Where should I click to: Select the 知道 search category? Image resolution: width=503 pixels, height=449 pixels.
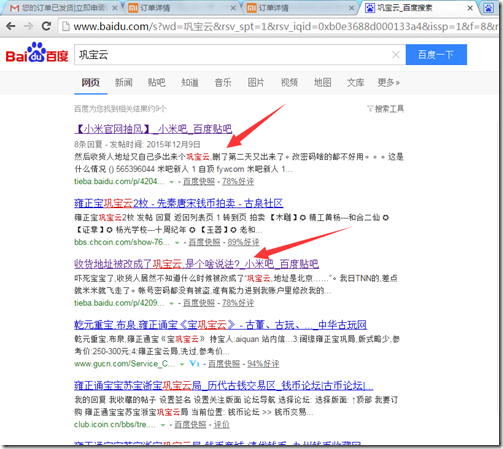(190, 82)
